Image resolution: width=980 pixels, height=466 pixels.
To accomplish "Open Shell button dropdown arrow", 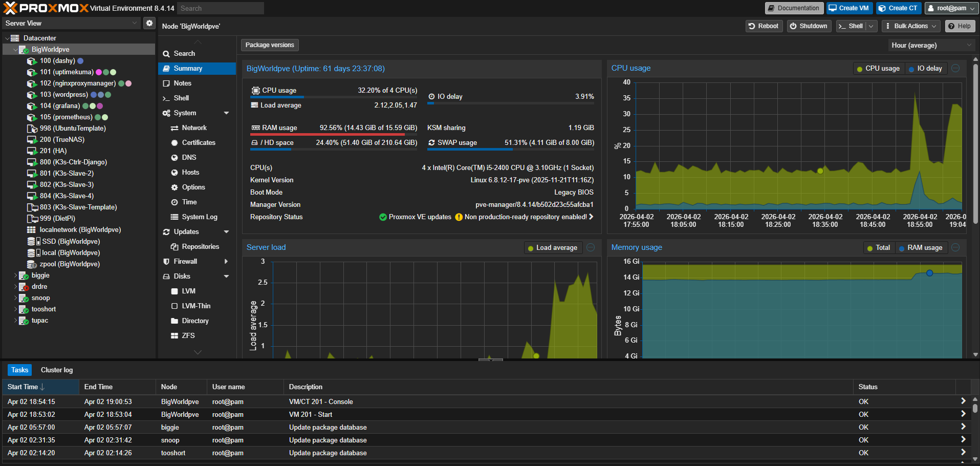I will tap(871, 26).
